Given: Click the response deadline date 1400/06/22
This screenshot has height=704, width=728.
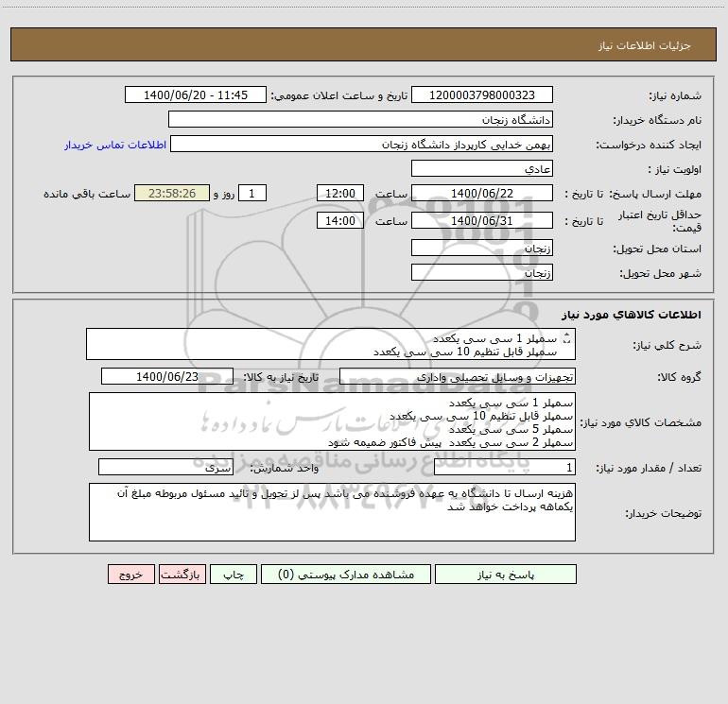Looking at the screenshot, I should [482, 193].
